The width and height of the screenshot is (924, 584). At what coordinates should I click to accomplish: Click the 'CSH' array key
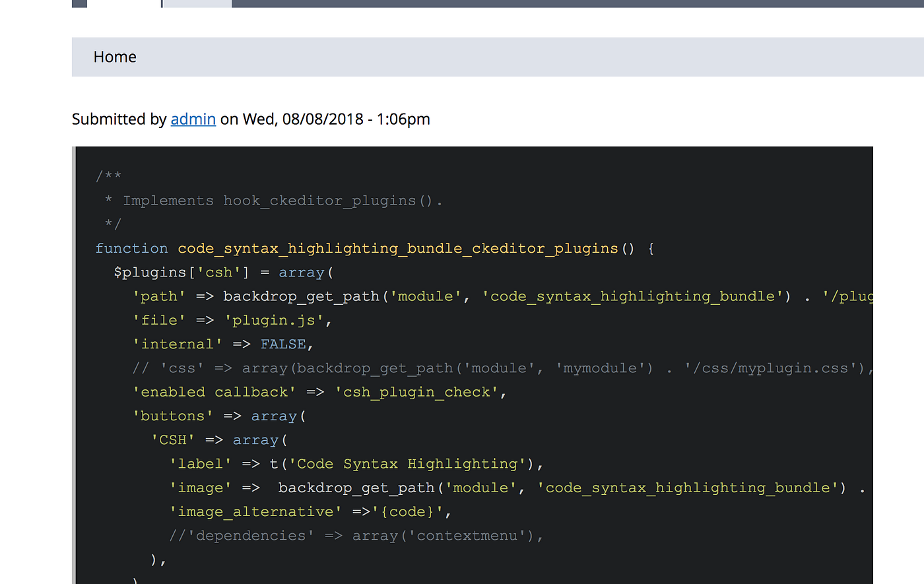point(172,439)
